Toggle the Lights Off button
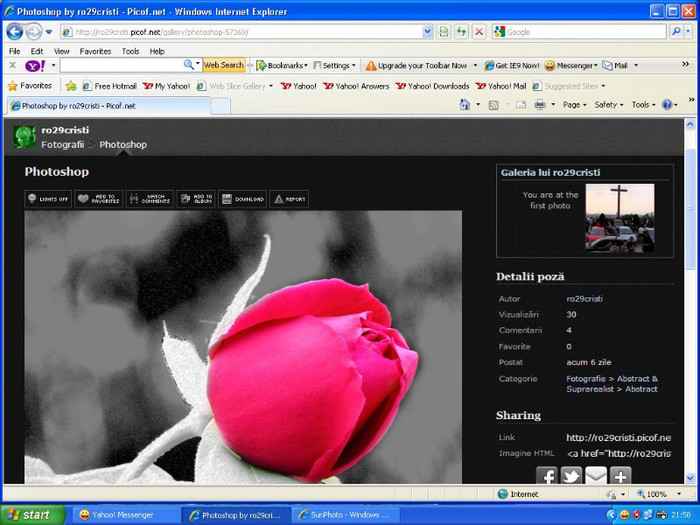The width and height of the screenshot is (700, 525). coord(48,199)
